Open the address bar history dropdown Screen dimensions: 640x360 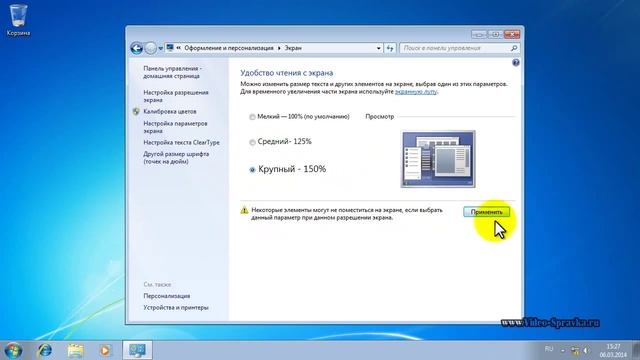click(378, 48)
